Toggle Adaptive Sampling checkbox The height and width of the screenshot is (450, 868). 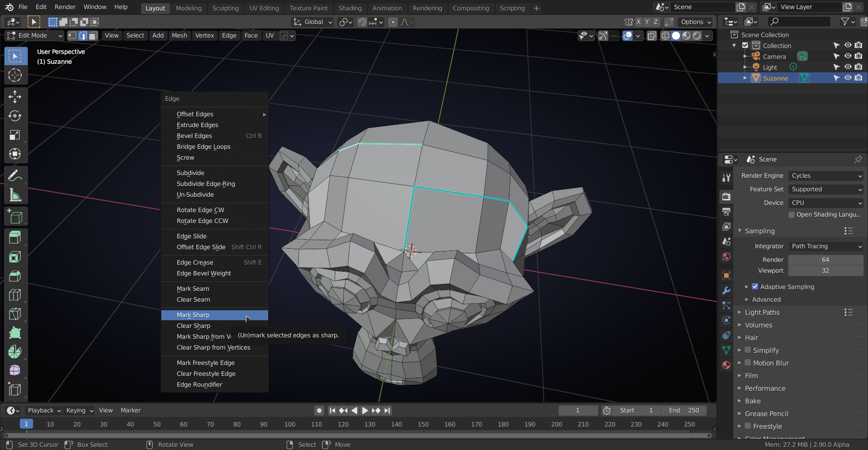[755, 286]
